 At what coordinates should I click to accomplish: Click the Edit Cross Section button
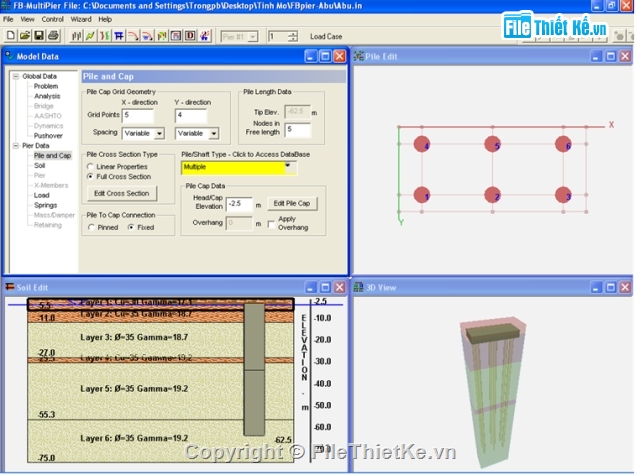[x=122, y=193]
